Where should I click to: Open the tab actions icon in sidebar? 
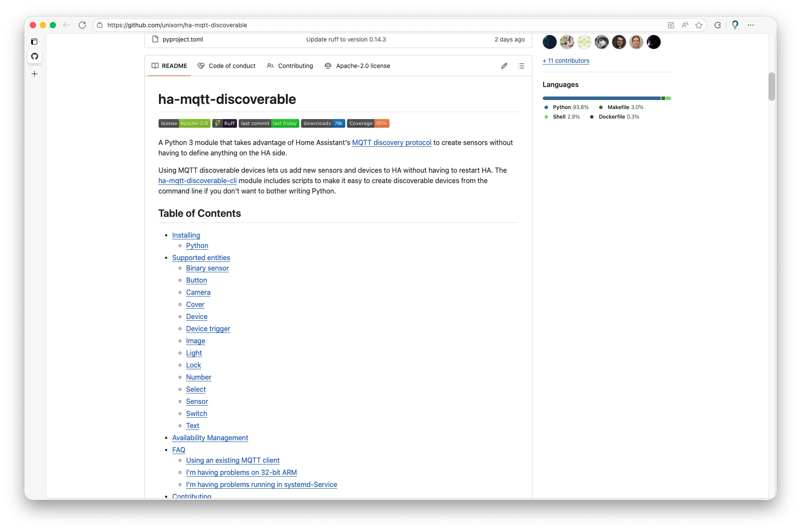point(35,42)
